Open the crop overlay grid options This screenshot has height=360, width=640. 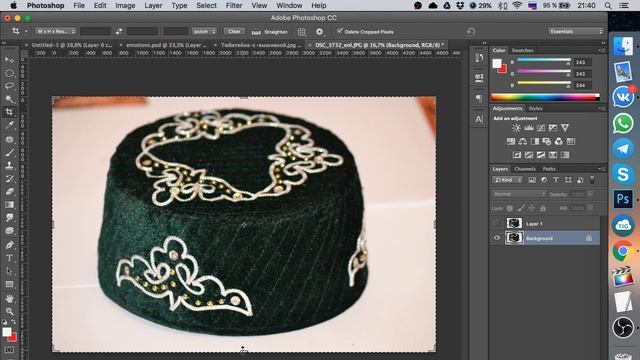[x=302, y=31]
